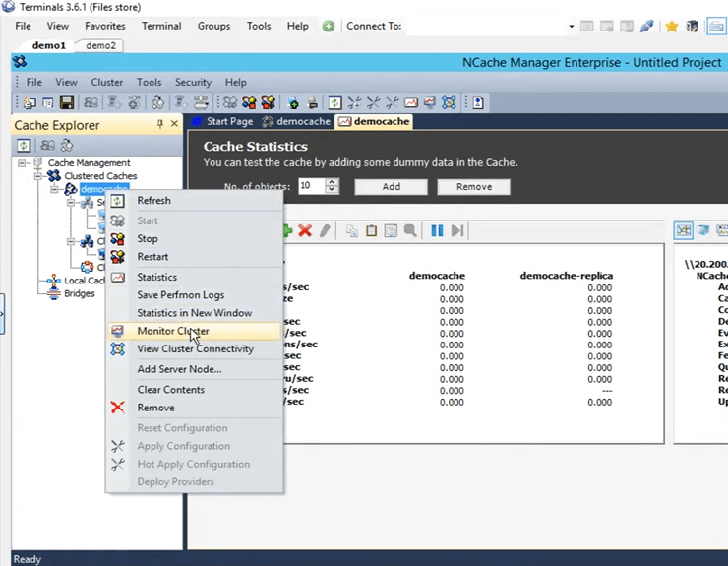Click the Cache Management tree label

coord(90,163)
